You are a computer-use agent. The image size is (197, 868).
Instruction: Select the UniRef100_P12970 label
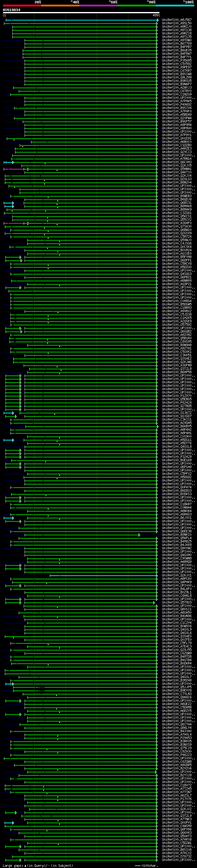[177, 396]
